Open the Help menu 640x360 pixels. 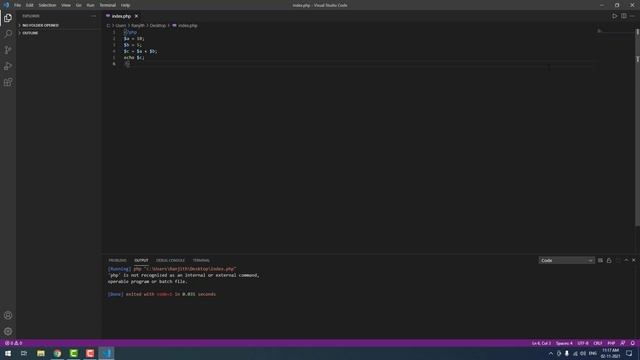coord(125,5)
